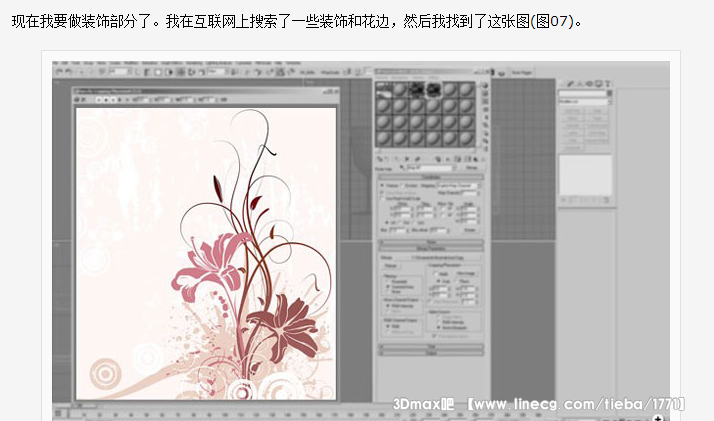Enable the Apply cropping checkbox
This screenshot has height=421, width=714.
pos(436,274)
